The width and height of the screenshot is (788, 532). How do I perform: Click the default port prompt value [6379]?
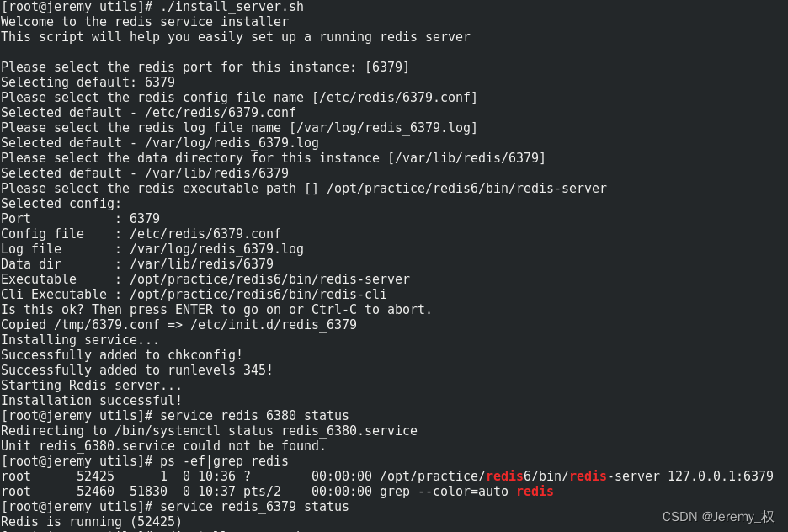click(387, 67)
